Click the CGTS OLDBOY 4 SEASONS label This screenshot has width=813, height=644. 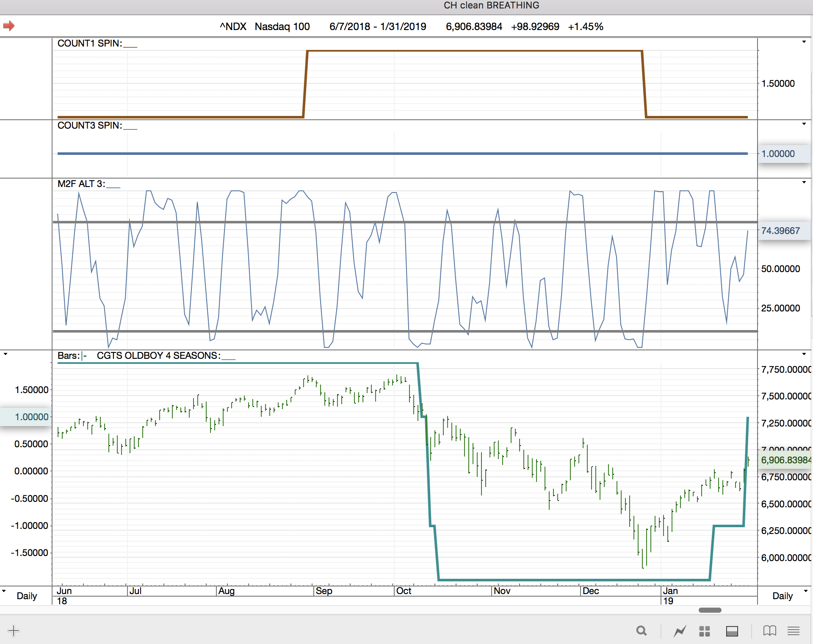click(158, 355)
